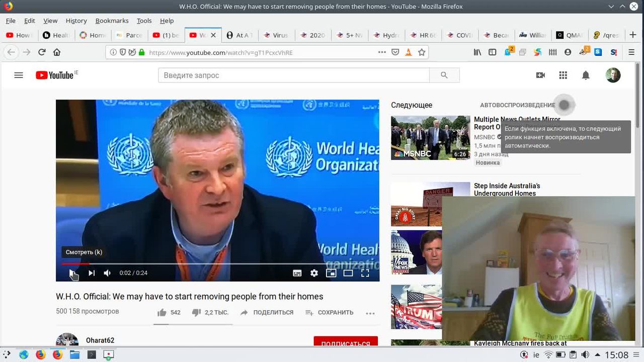Image resolution: width=644 pixels, height=362 pixels.
Task: Toggle subtitles in video player
Action: [297, 273]
